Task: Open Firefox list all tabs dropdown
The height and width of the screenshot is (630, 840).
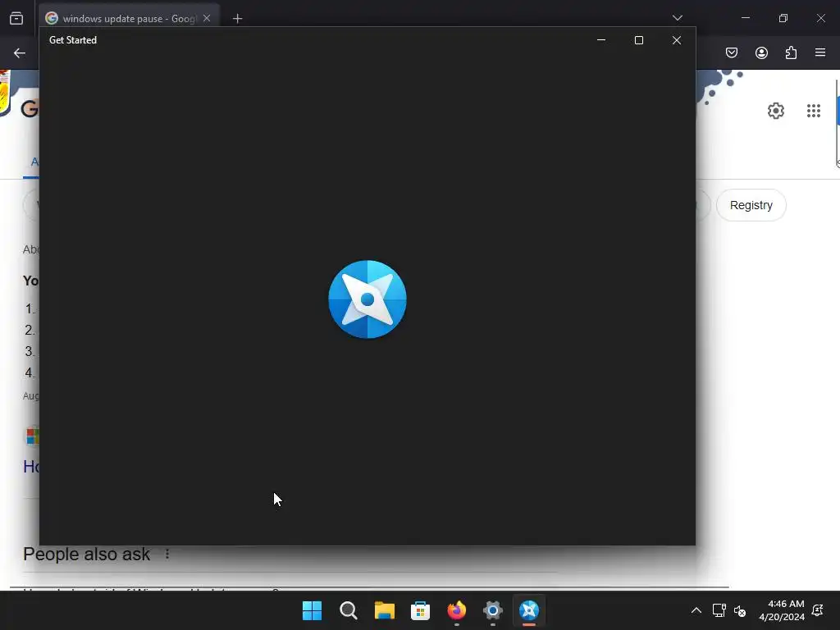Action: pos(677,18)
